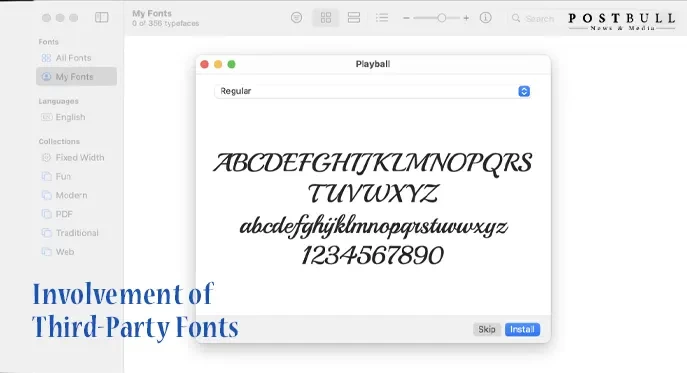Screen dimensions: 687x373
Task: Click the My Fonts window title
Action: point(152,14)
